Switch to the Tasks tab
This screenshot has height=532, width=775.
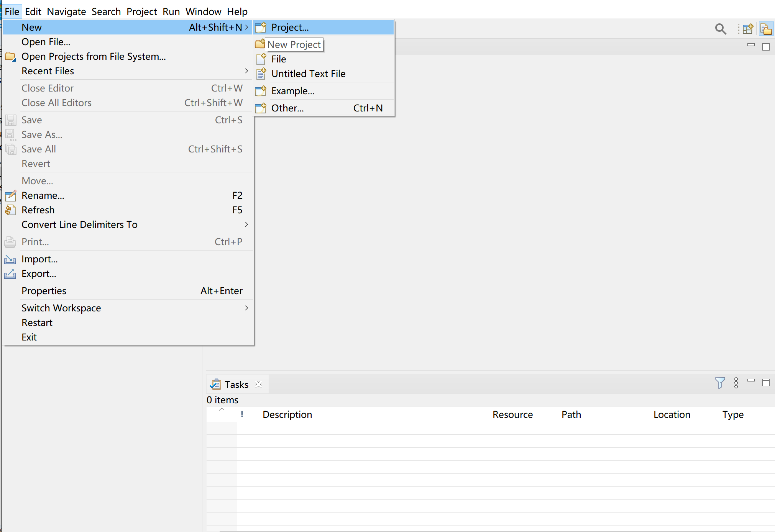click(236, 384)
